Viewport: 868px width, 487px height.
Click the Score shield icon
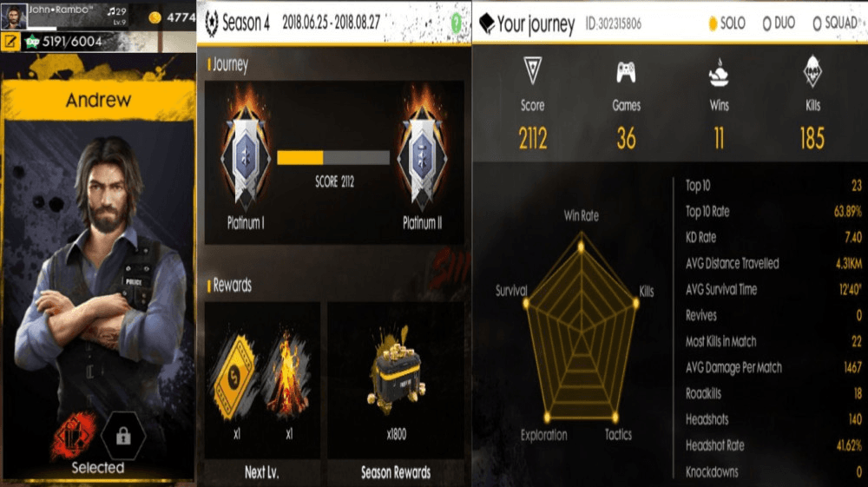click(x=532, y=71)
